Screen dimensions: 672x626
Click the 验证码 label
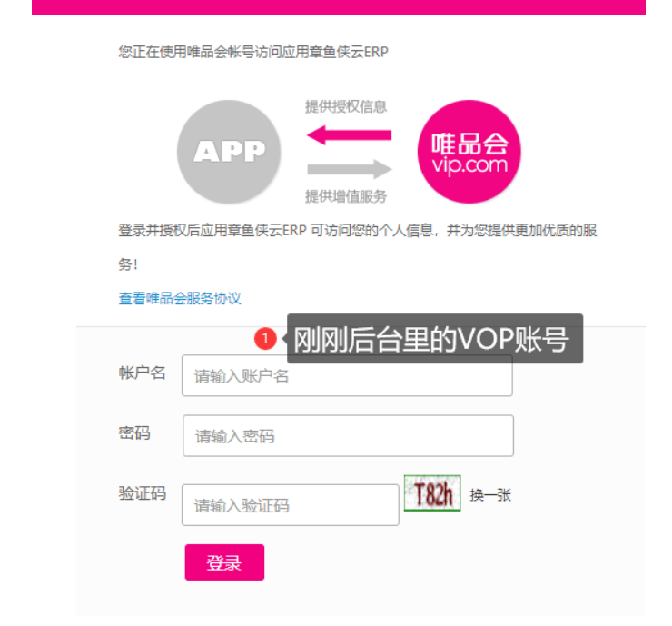pos(142,493)
